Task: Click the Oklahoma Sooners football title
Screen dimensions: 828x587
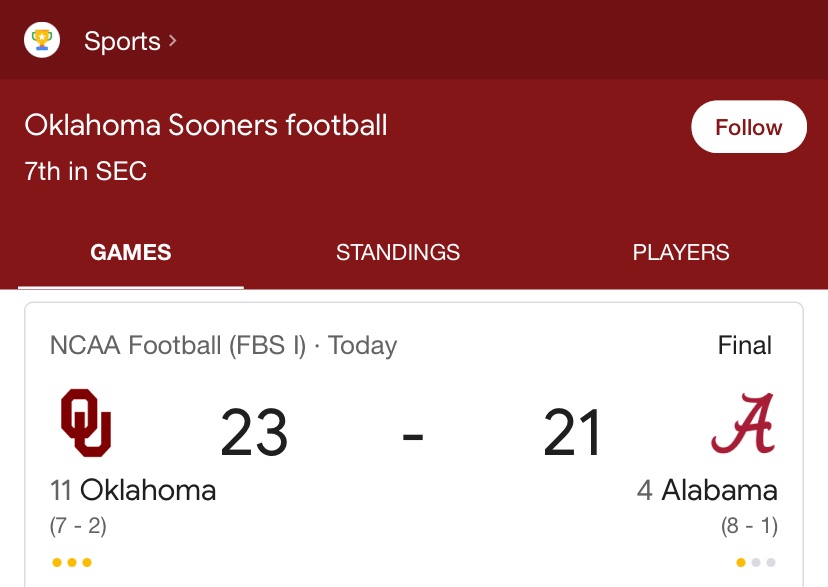Action: (206, 125)
